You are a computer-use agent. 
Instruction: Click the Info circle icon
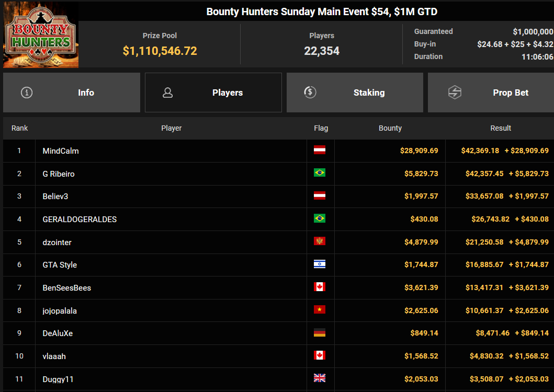[27, 93]
